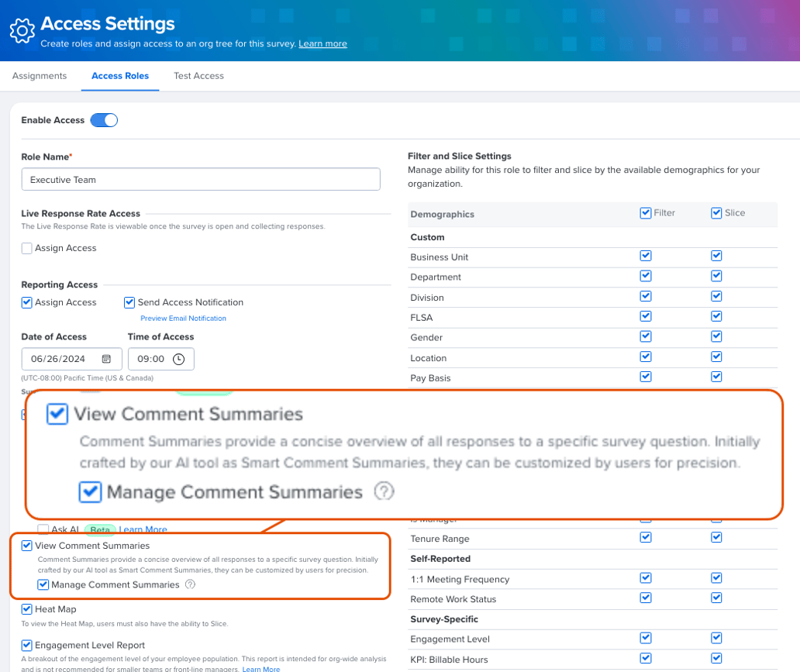800x672 pixels.
Task: Click the Learn more link in the header
Action: pyautogui.click(x=322, y=44)
